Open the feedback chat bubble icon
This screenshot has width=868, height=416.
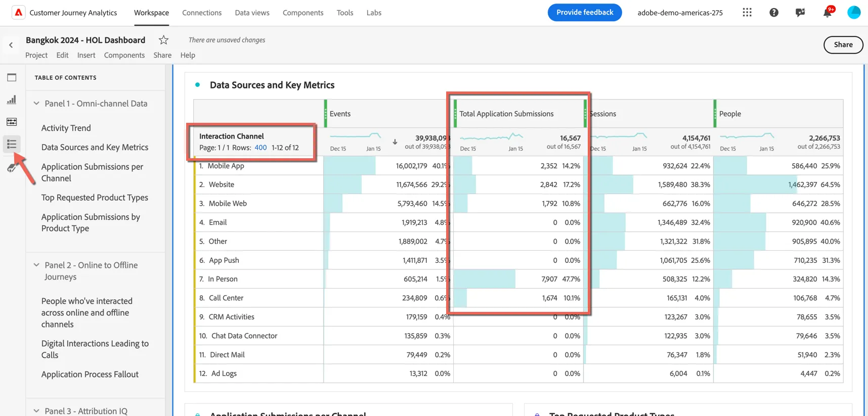[800, 13]
